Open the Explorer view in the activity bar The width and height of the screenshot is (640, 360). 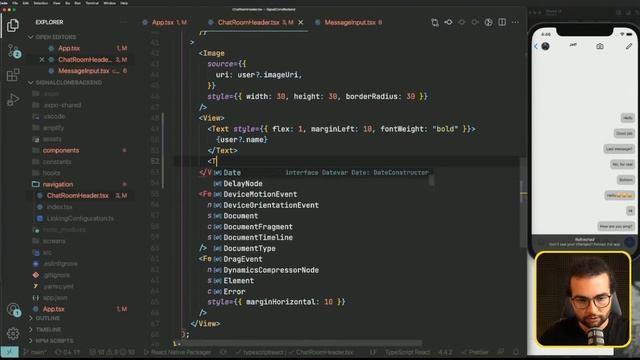click(x=13, y=25)
